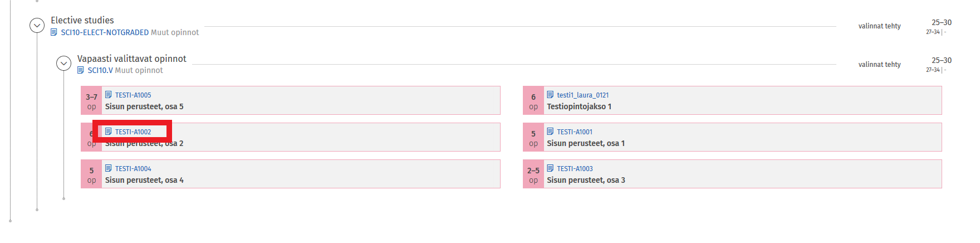Open course link TESTI-A1005
Viewport: 980px width, 243px height.
pyautogui.click(x=133, y=95)
